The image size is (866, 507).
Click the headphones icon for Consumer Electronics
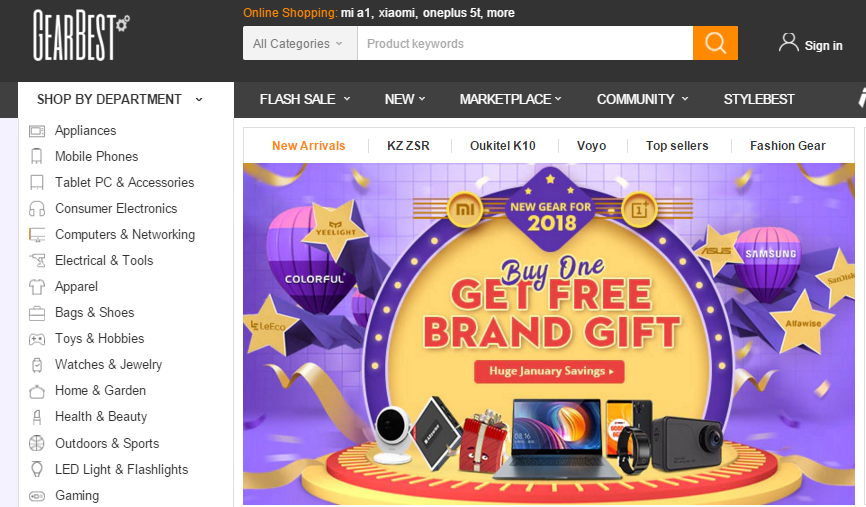point(36,209)
